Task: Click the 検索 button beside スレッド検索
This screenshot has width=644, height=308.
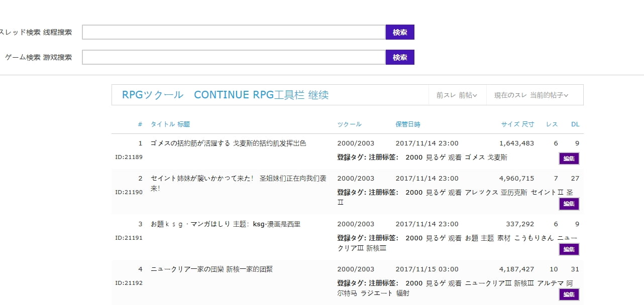Action: coord(400,32)
